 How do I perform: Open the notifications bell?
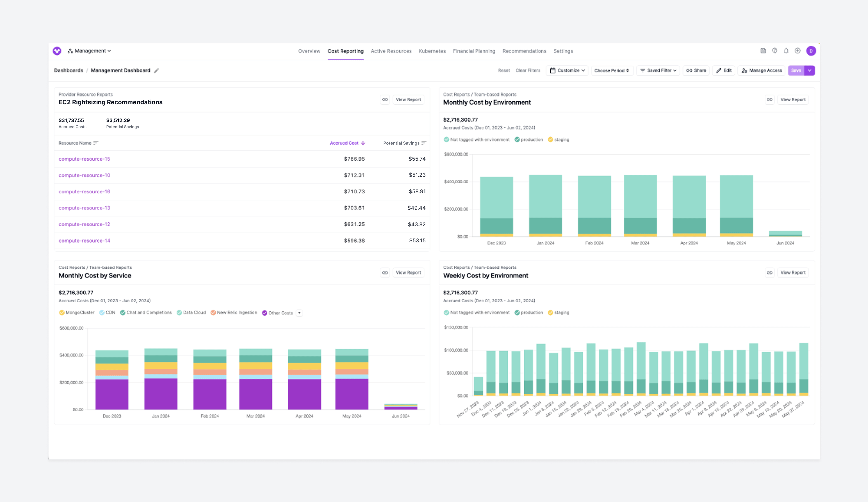pyautogui.click(x=786, y=51)
